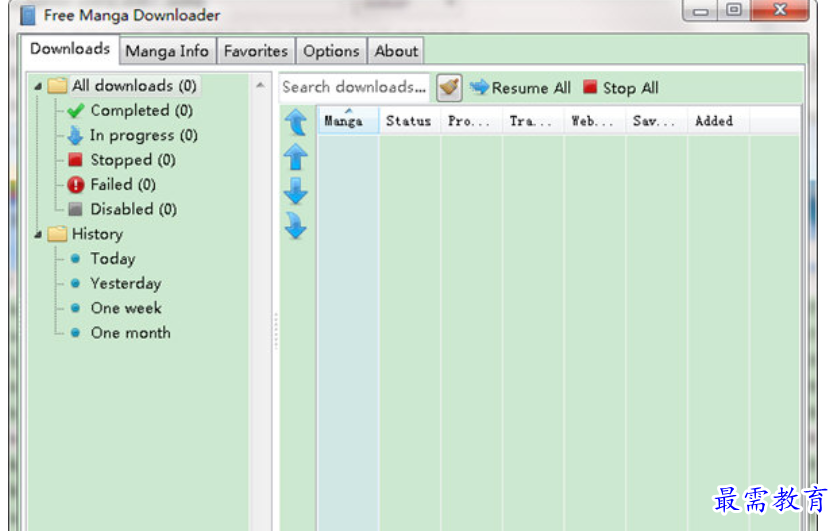
Task: Move download up with straight up arrow
Action: coord(296,157)
